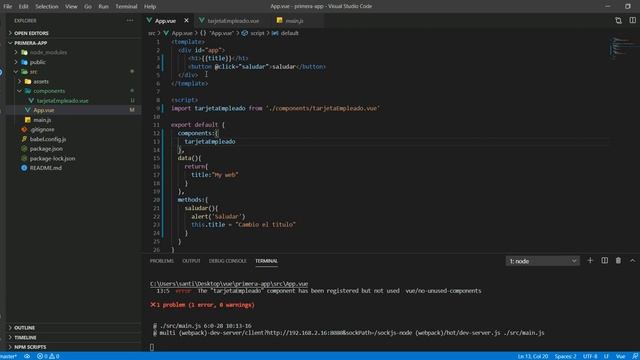
Task: Expand the Outline section
Action: [24, 328]
